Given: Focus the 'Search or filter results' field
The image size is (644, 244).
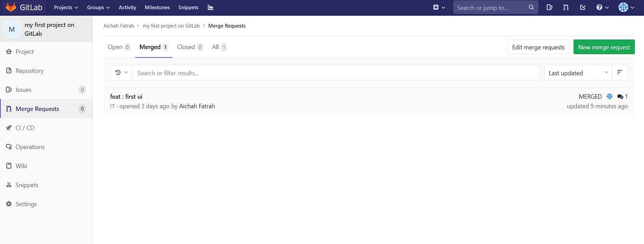Looking at the screenshot, I should 336,73.
